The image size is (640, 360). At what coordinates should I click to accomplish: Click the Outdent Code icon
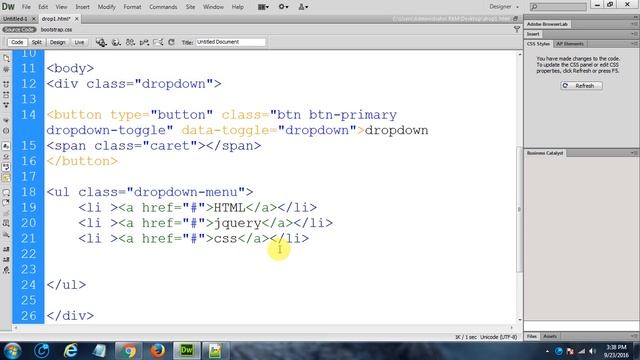click(6, 260)
